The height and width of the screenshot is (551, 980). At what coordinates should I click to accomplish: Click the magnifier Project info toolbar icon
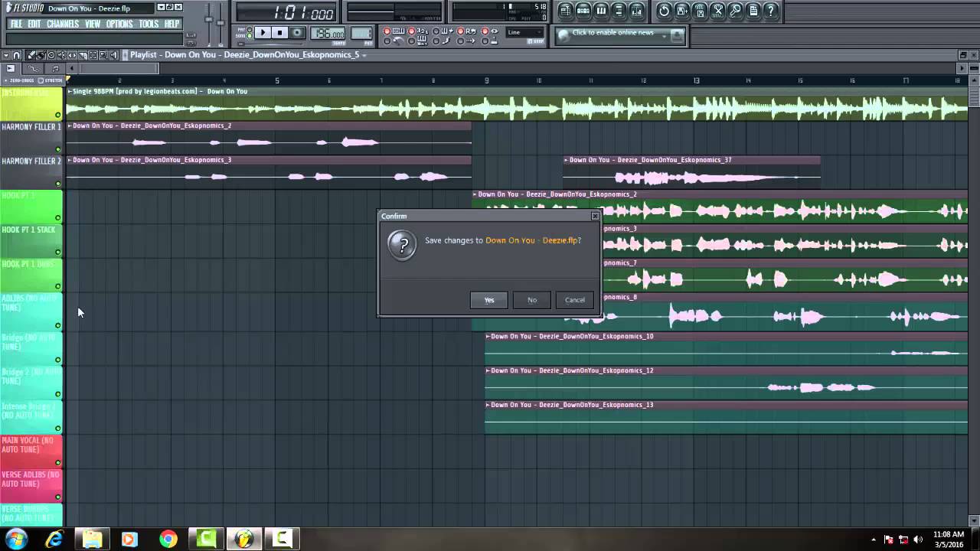click(735, 10)
